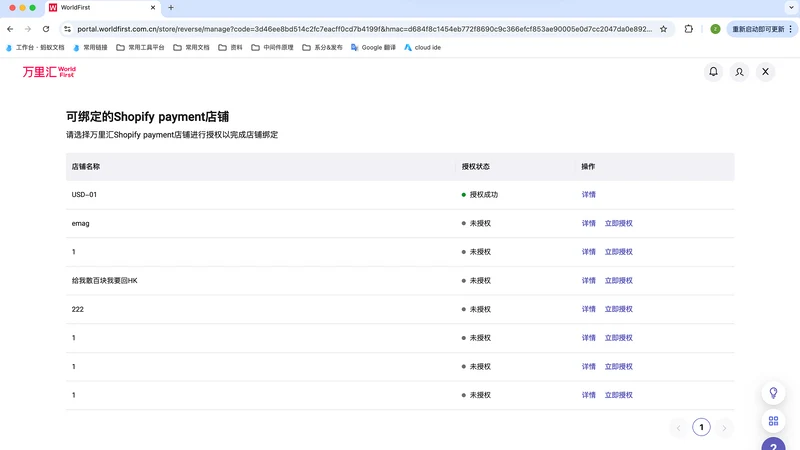The height and width of the screenshot is (450, 800).
Task: Open the lightbulb tips floating icon
Action: click(773, 393)
